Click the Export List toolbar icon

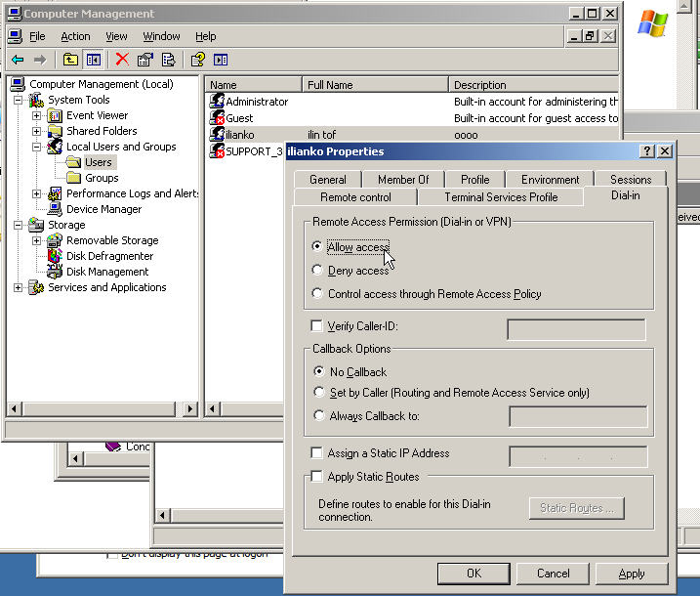(x=170, y=60)
